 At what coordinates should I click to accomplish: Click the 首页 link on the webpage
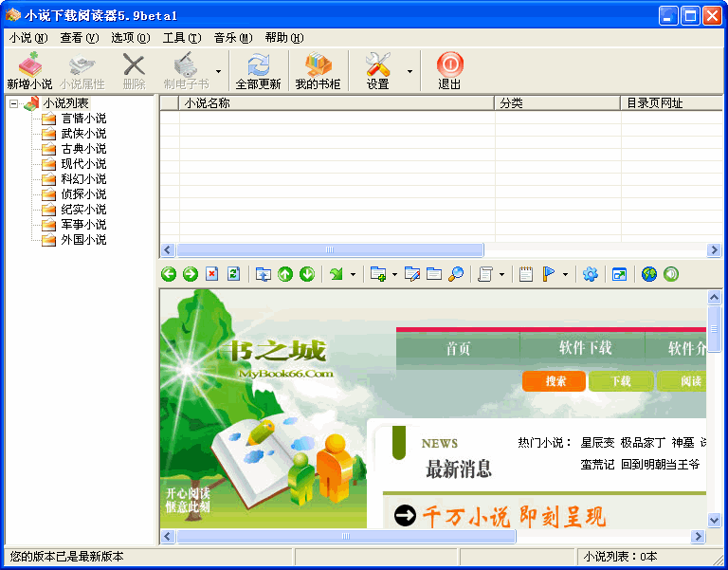[458, 348]
